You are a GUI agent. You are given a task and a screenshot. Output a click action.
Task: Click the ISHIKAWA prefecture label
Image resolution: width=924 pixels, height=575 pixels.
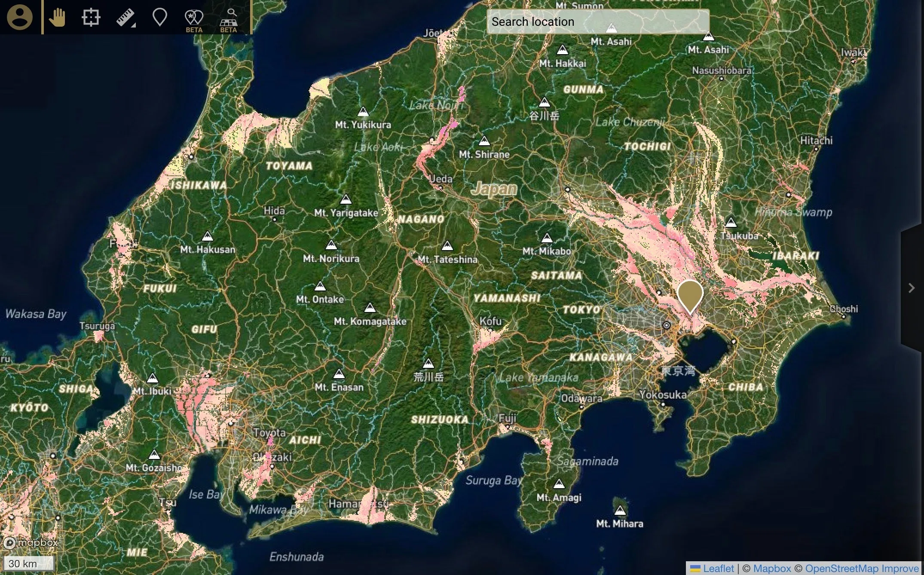[199, 185]
